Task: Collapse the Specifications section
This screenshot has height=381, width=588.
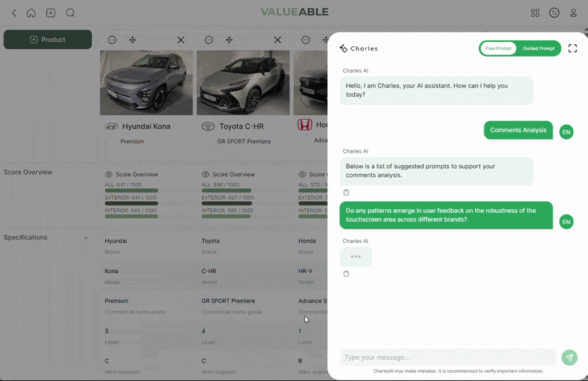Action: (x=85, y=238)
